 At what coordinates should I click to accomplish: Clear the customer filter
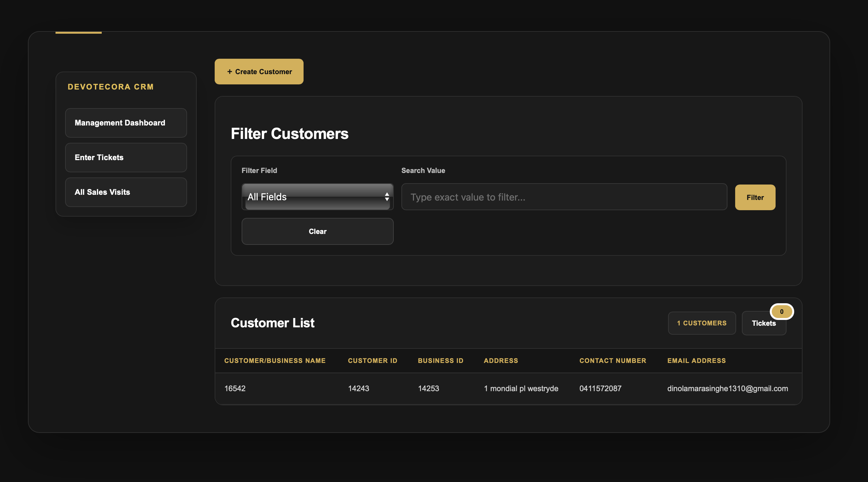[x=317, y=231]
